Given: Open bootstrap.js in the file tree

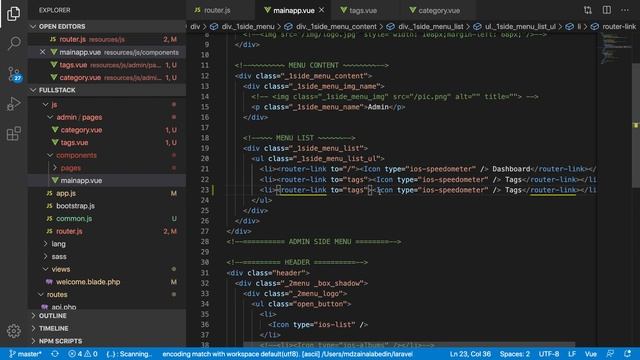Looking at the screenshot, I should (x=107, y=206).
